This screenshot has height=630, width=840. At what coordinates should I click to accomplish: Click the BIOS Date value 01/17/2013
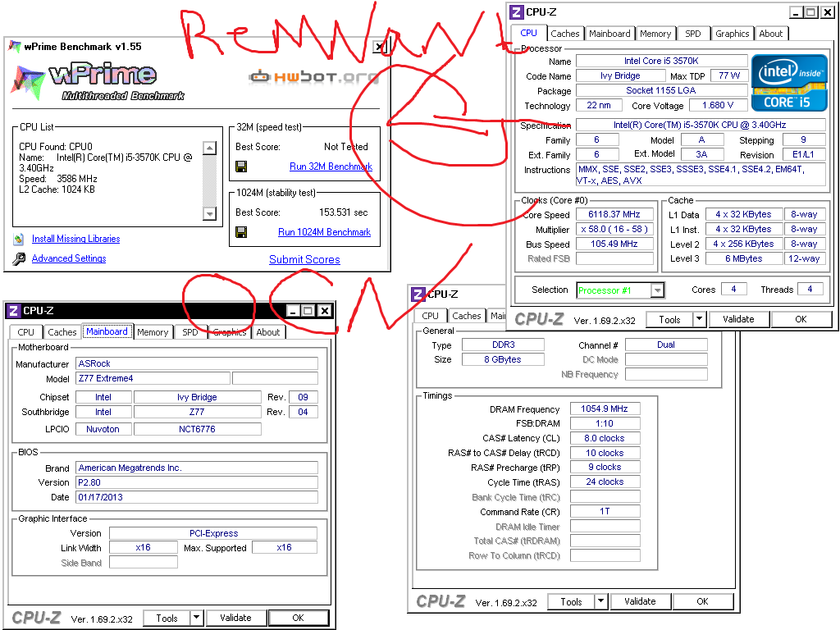click(x=197, y=497)
